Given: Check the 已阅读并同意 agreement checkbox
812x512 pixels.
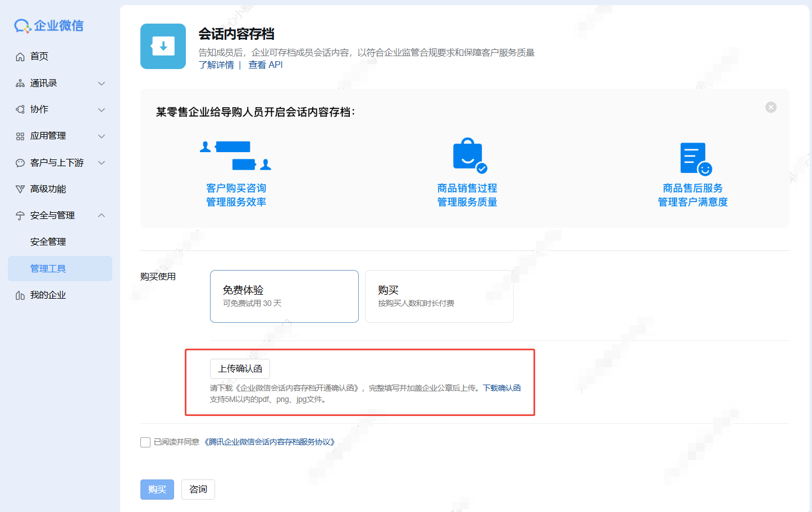Looking at the screenshot, I should click(145, 442).
